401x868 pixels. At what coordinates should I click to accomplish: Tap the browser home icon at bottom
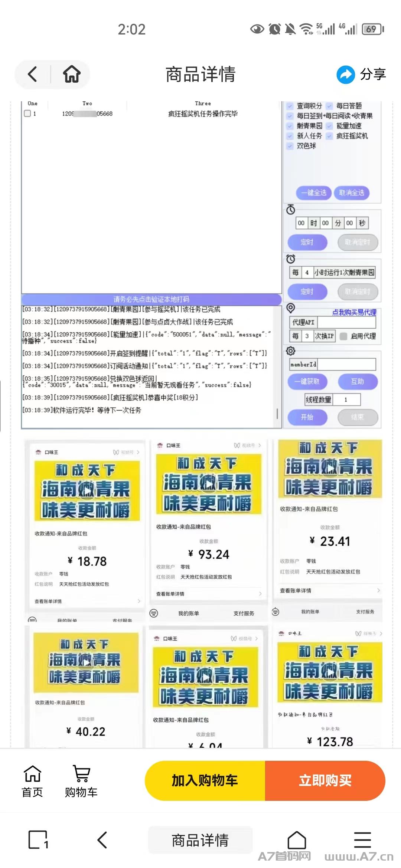click(x=297, y=840)
